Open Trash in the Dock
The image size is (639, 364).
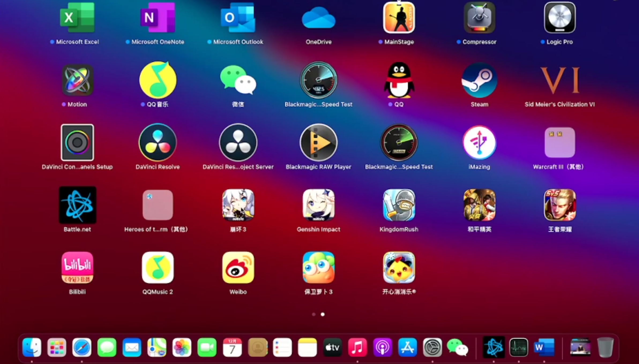[x=605, y=347]
